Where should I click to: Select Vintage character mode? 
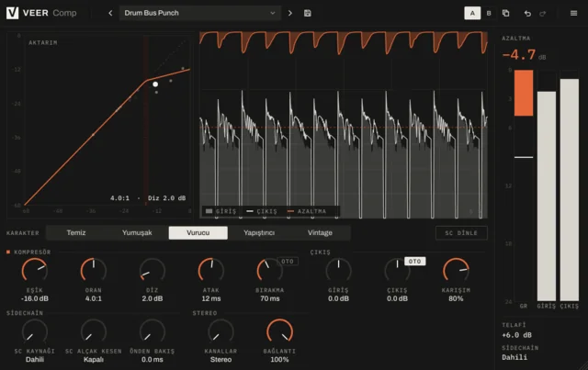coord(320,233)
